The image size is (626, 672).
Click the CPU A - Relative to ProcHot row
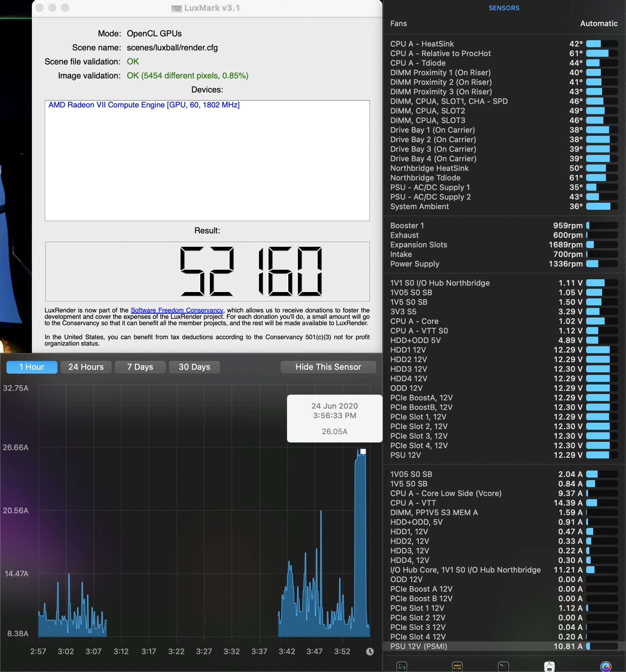pyautogui.click(x=504, y=53)
